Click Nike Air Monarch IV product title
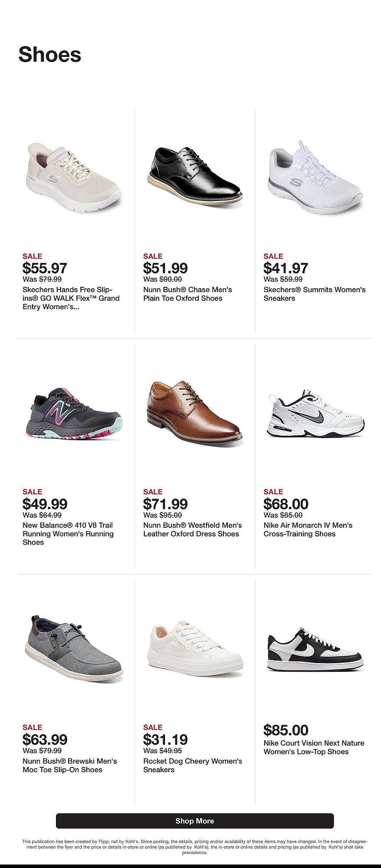381x868 pixels. [308, 529]
